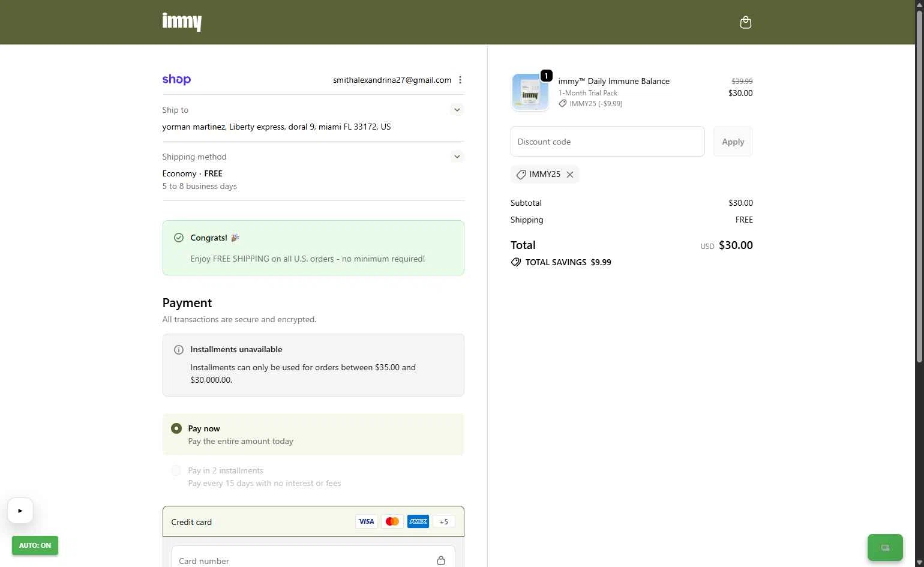Focus the Discount code input field
Viewport: 924px width, 567px height.
(607, 142)
